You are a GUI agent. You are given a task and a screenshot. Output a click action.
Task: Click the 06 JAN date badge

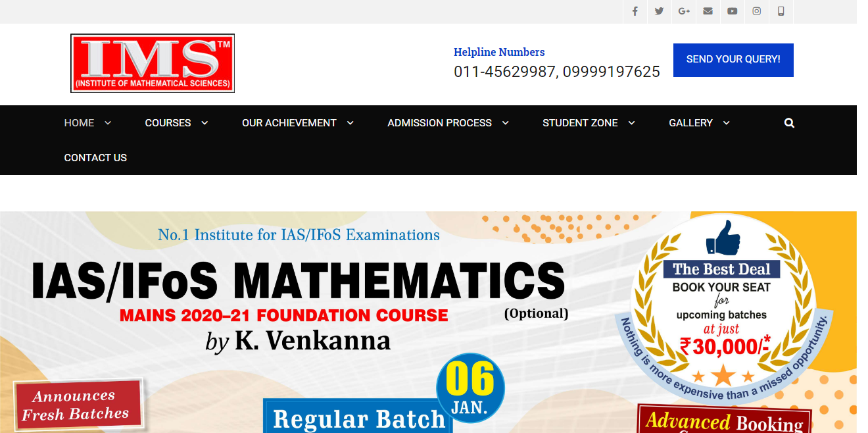470,388
